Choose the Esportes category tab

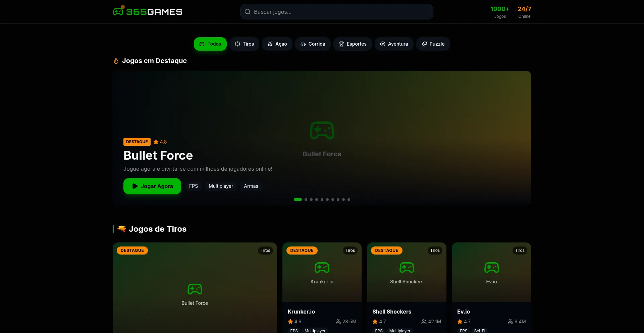pos(353,44)
